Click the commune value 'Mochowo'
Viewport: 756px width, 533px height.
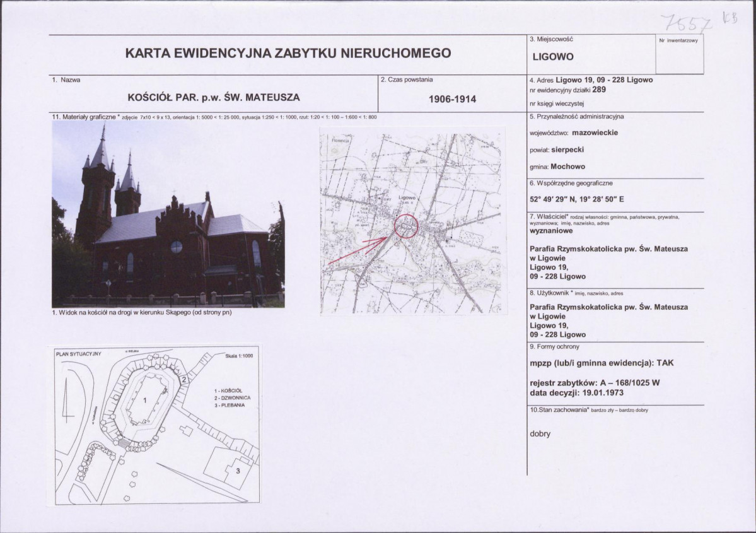pyautogui.click(x=567, y=167)
